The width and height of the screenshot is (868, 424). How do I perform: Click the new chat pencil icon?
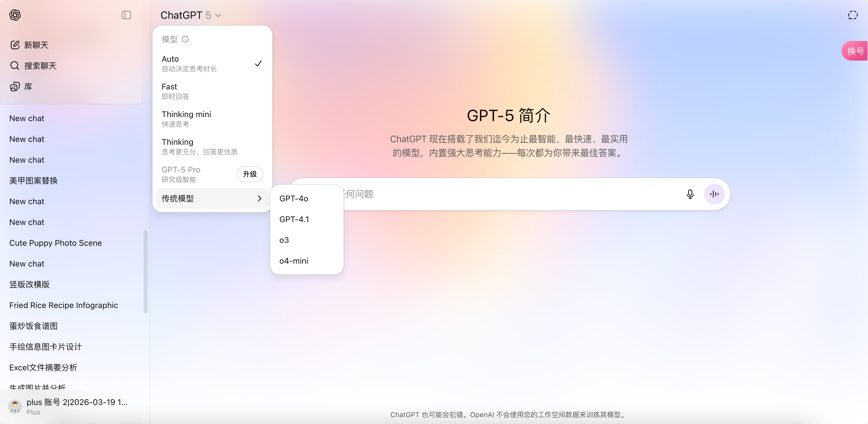15,45
